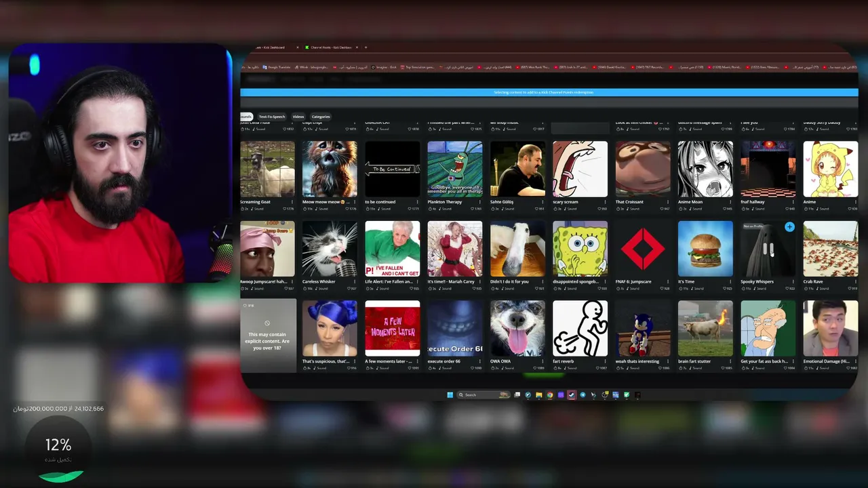Open Telegram from the taskbar
The image size is (868, 488).
pos(583,394)
